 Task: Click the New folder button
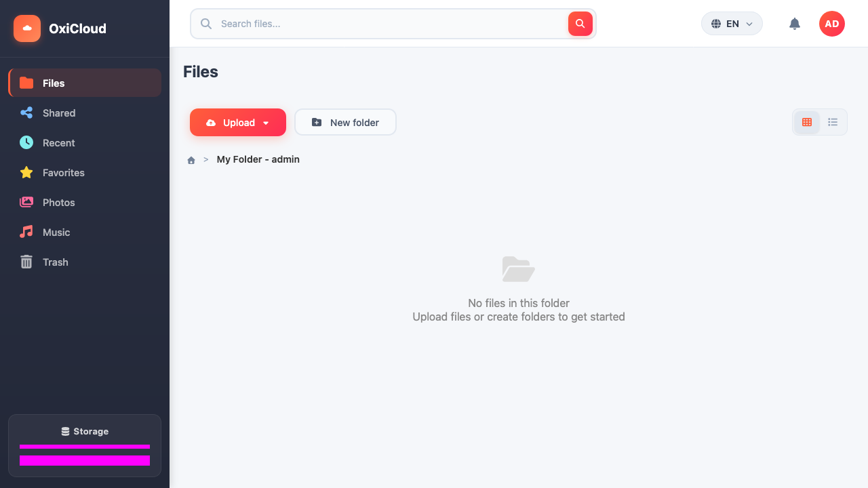[x=345, y=123]
